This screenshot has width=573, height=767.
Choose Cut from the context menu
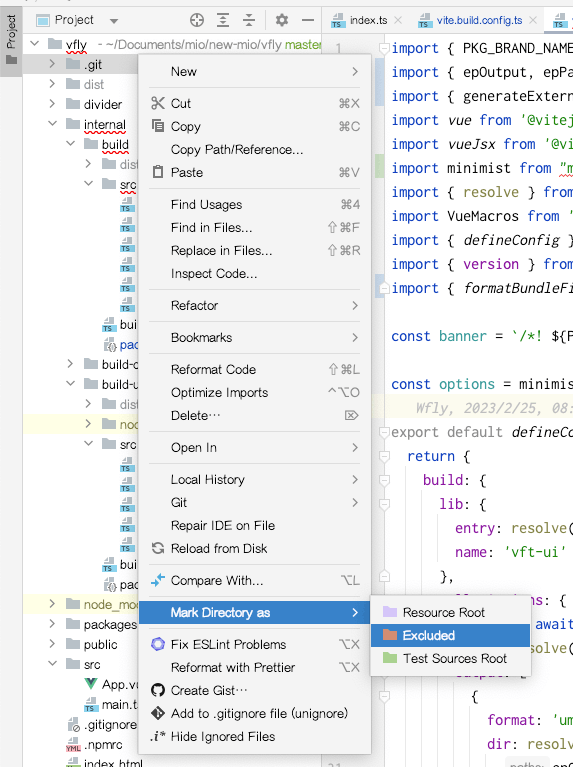254,103
